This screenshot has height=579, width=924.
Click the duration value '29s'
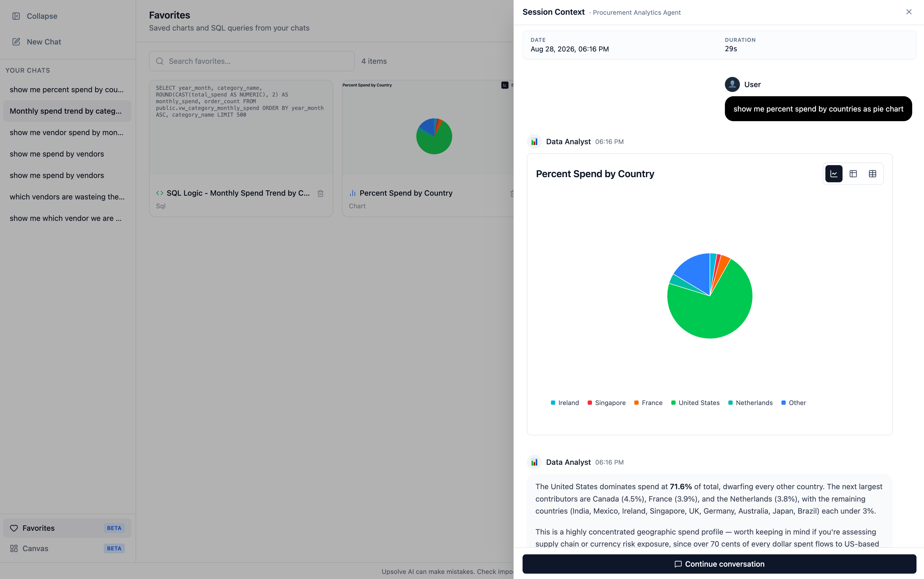coord(731,49)
